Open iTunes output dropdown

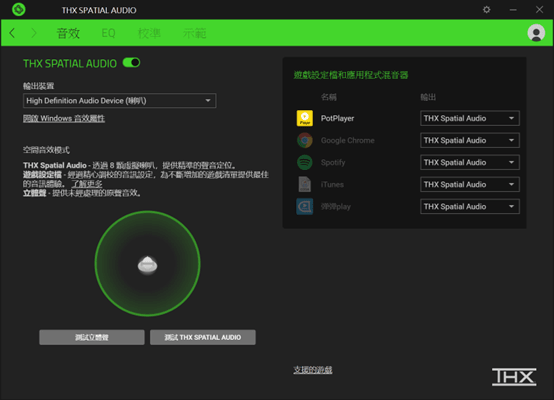point(470,184)
